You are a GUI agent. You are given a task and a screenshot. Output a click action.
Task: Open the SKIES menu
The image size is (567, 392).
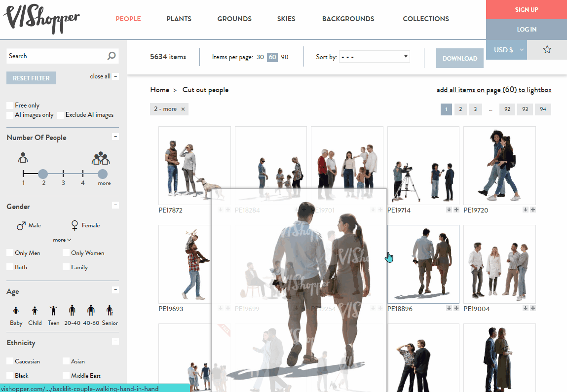(286, 19)
